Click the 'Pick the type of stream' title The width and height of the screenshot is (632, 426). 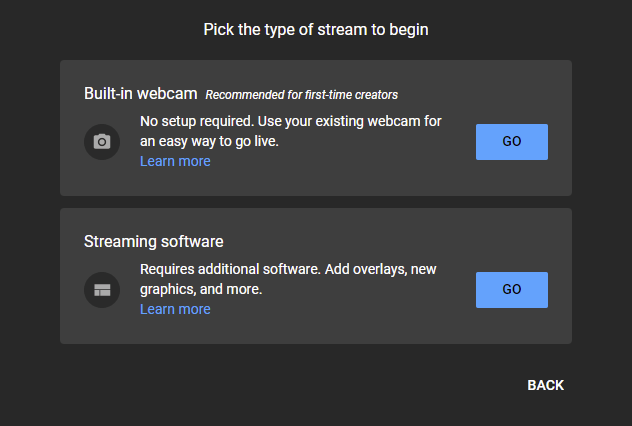click(x=315, y=30)
